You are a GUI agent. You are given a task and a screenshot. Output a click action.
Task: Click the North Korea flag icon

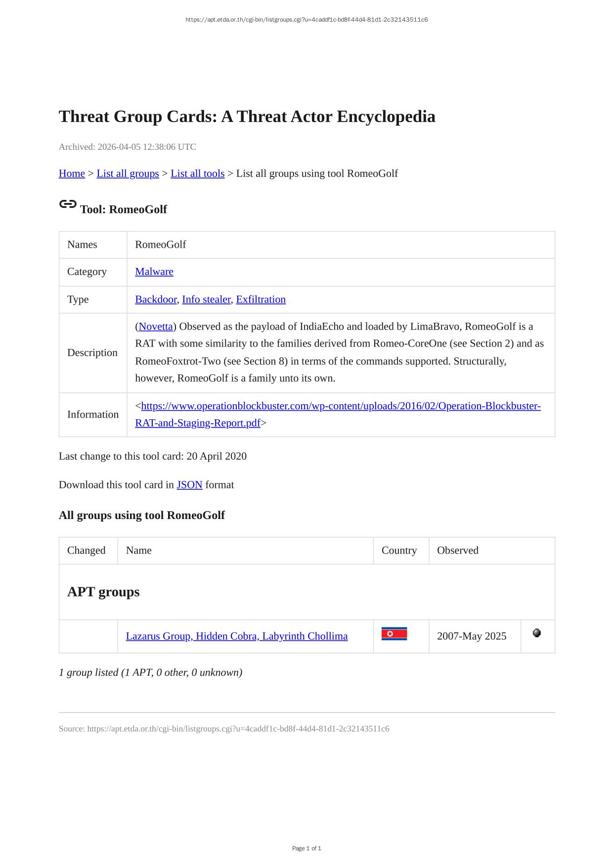pos(394,634)
